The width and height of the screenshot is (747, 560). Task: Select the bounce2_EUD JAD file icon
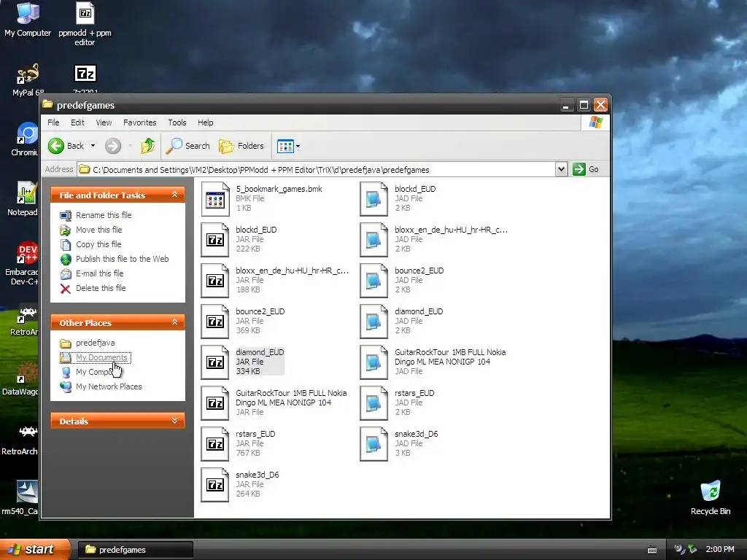374,281
